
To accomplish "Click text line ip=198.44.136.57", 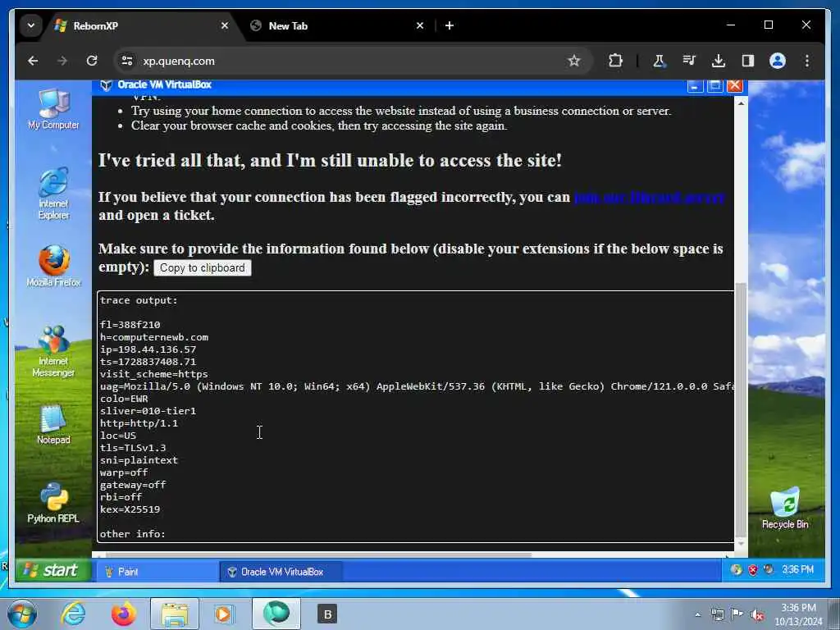I will [148, 349].
